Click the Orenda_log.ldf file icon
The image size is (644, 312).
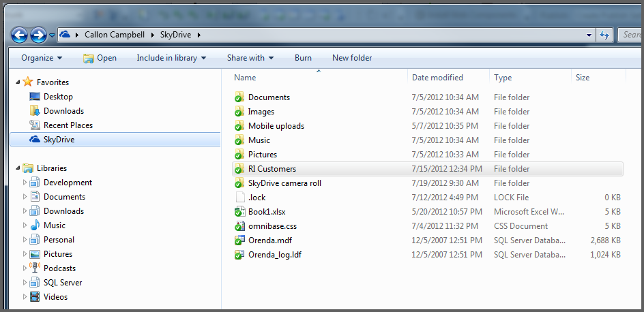pyautogui.click(x=239, y=255)
